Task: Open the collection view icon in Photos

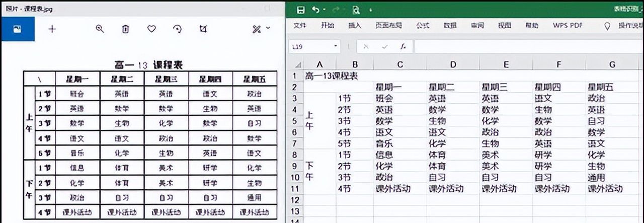Action: click(17, 29)
